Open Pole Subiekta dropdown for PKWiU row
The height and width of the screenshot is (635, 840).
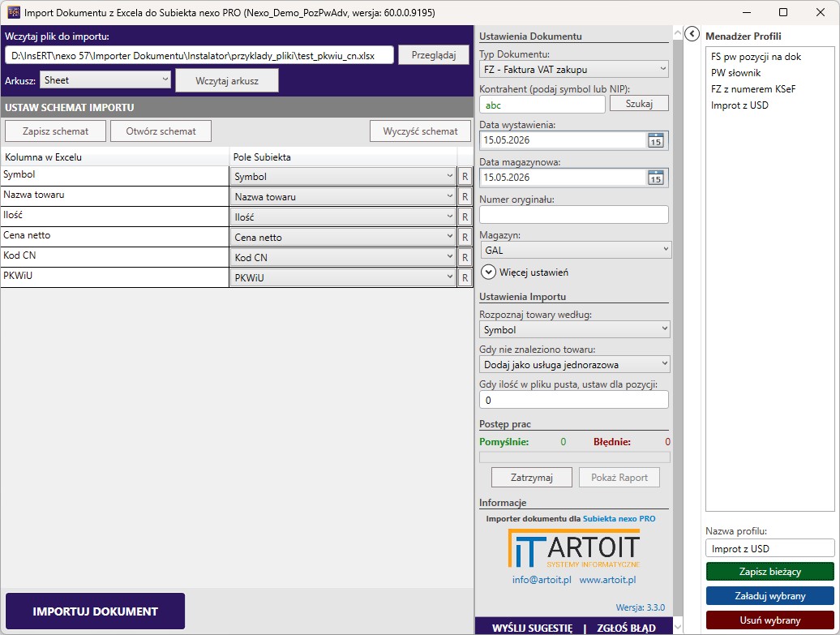[x=343, y=277]
